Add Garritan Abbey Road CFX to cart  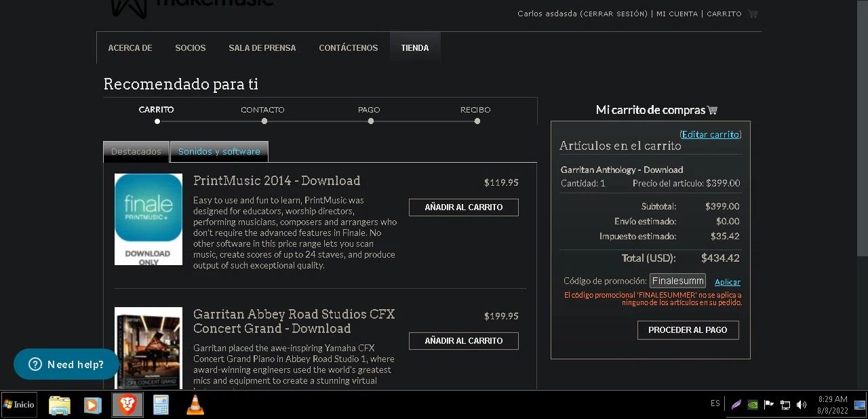[464, 341]
